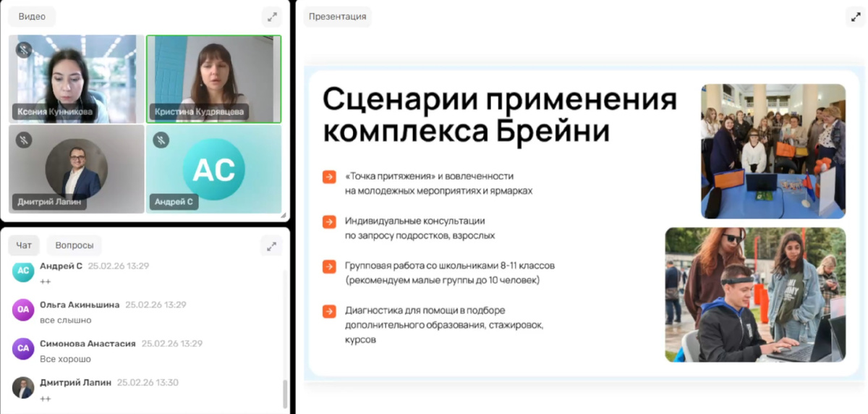
Task: Select Кристина Кудрявцева video tile
Action: coord(213,79)
